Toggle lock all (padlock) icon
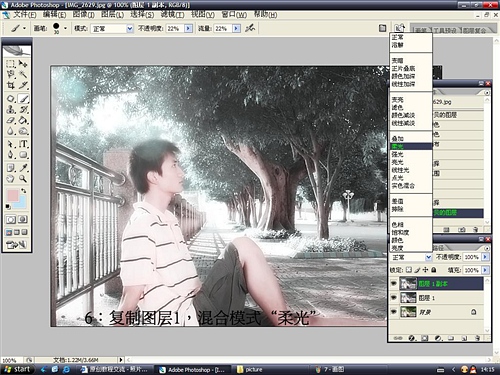This screenshot has width=500, height=375. click(x=434, y=270)
